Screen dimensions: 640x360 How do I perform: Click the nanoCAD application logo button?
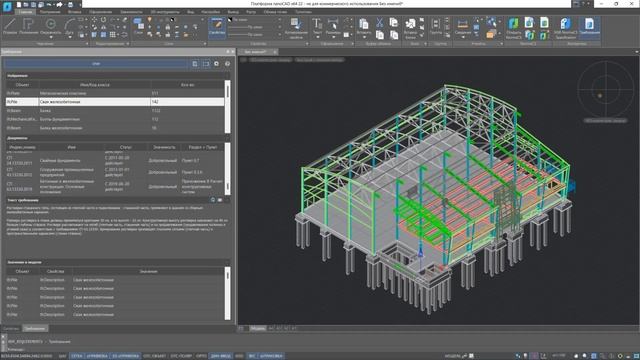(x=7, y=6)
